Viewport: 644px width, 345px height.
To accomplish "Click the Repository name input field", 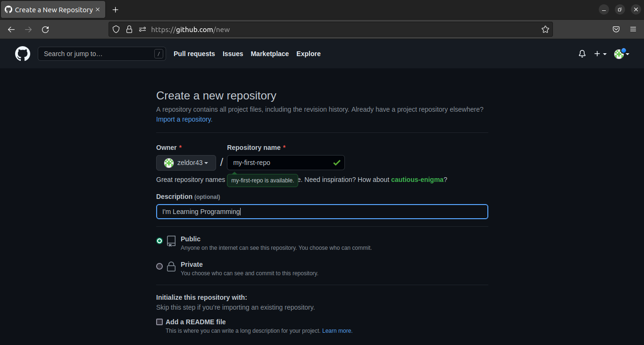I will 286,163.
